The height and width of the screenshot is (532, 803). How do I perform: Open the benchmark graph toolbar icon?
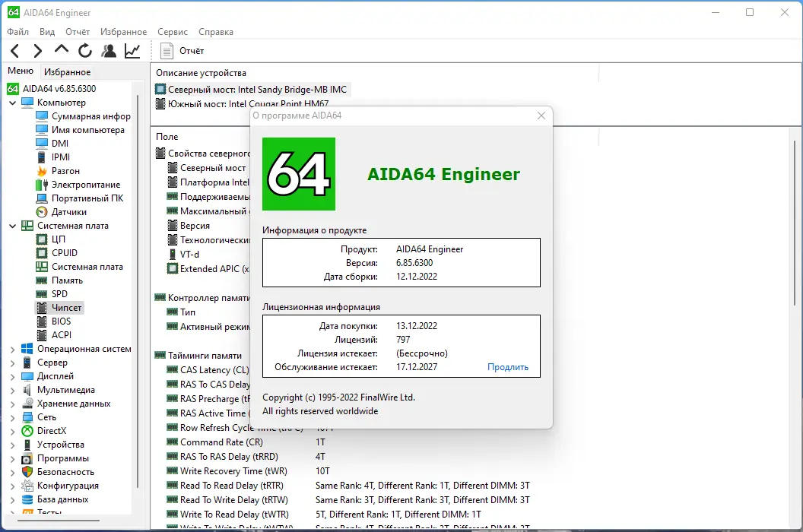pos(131,50)
